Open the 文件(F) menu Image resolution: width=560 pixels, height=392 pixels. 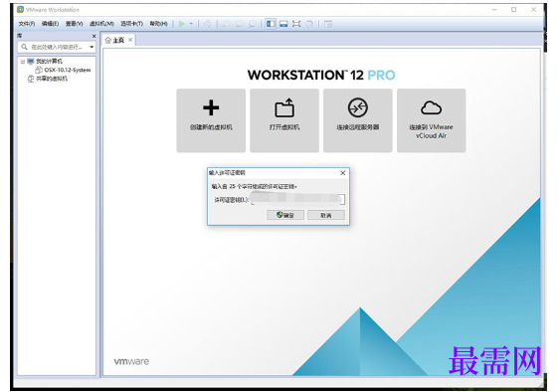(x=27, y=24)
